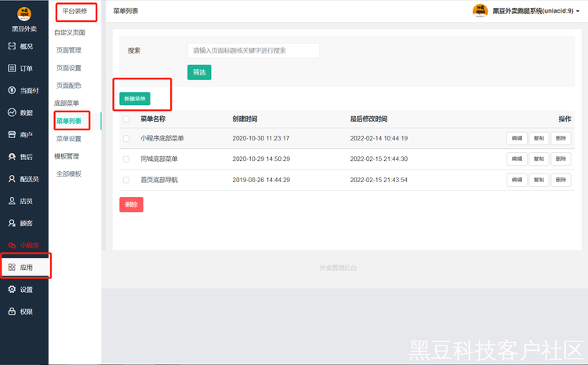Click the red 删除 batch delete button

click(131, 205)
